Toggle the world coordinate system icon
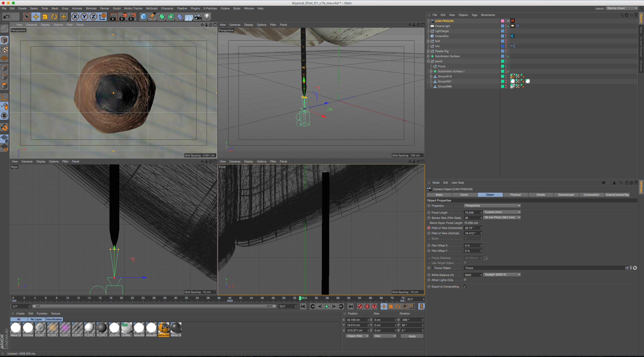The width and height of the screenshot is (644, 357). point(103,17)
